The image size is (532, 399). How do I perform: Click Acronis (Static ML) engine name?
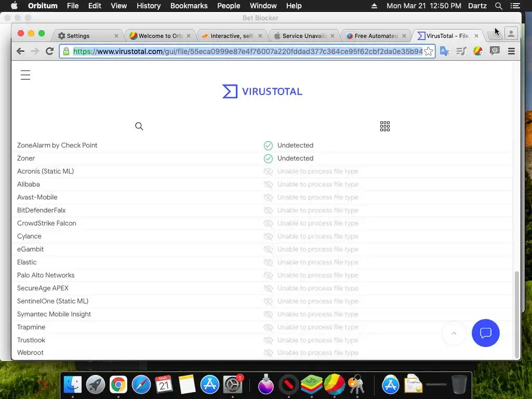pyautogui.click(x=46, y=171)
